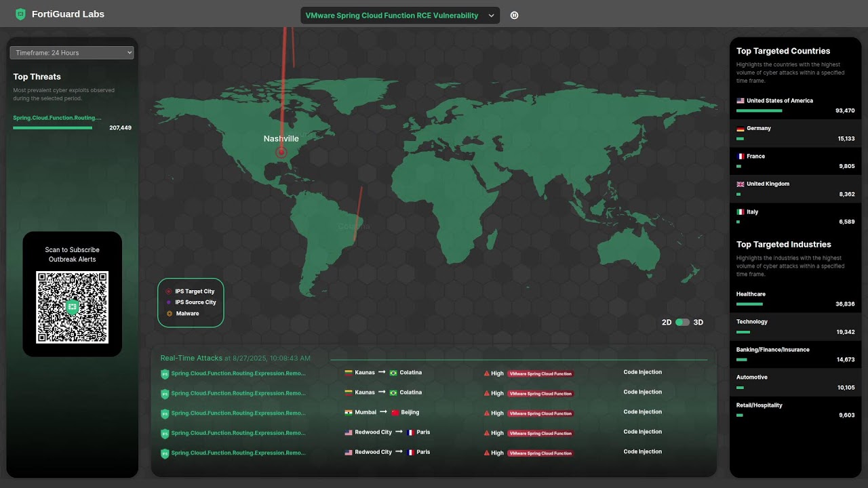Open the VMware Spring Cloud Function outbreak dropdown
868x488 pixels.
click(x=400, y=16)
